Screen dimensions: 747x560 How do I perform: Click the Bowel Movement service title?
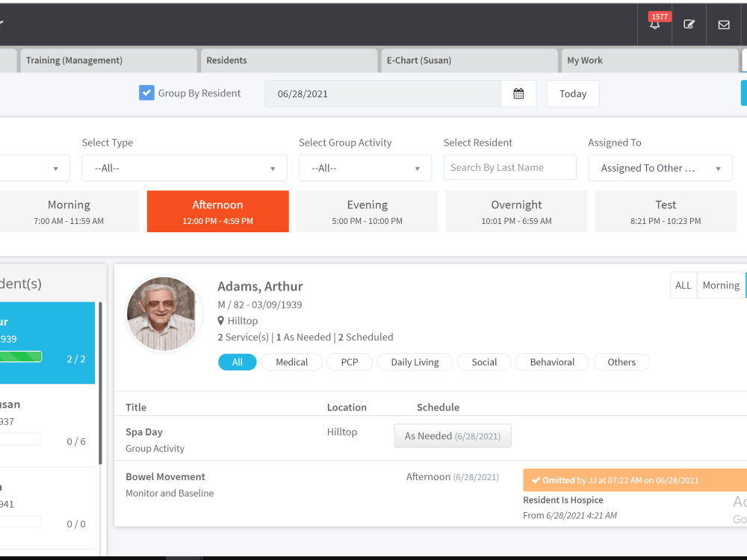(x=165, y=476)
